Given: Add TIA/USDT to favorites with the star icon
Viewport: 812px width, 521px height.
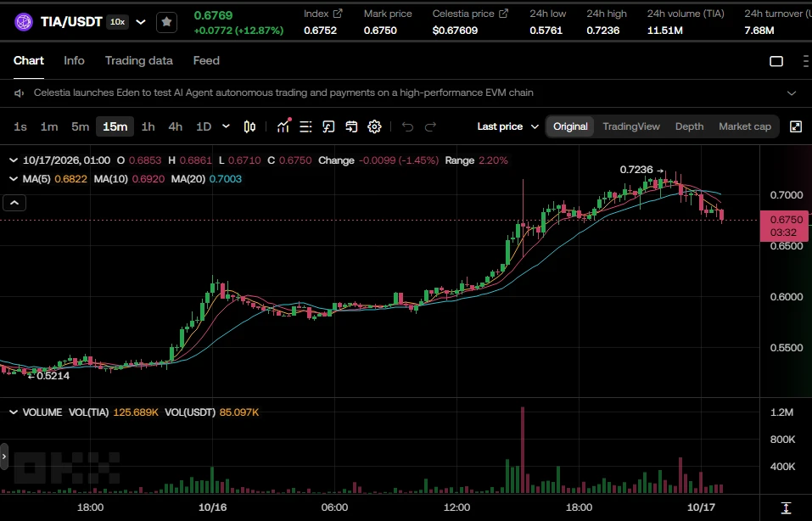Looking at the screenshot, I should click(x=166, y=22).
